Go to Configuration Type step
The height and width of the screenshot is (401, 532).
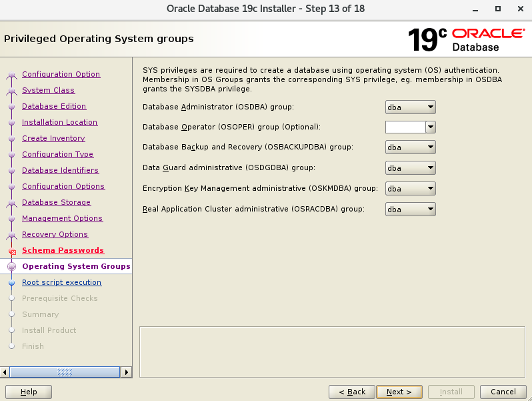58,154
